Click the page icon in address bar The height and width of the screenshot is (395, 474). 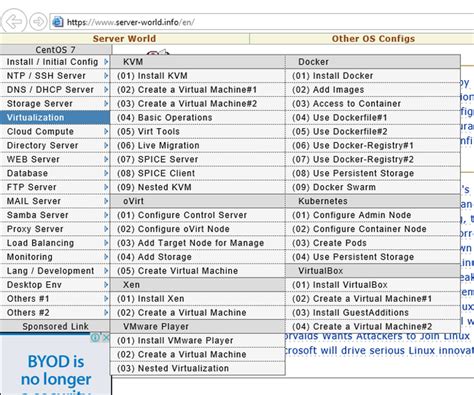click(57, 22)
